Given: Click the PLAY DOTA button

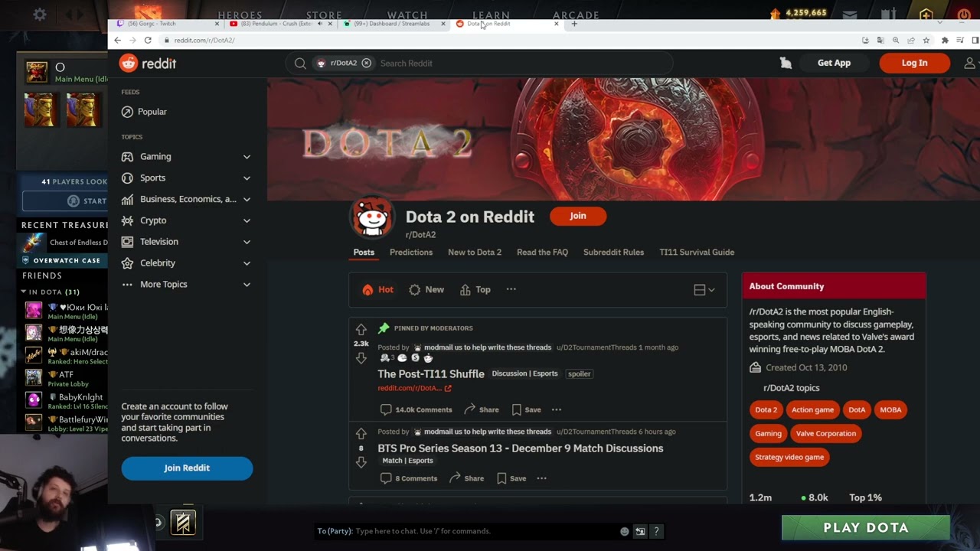Looking at the screenshot, I should point(866,527).
